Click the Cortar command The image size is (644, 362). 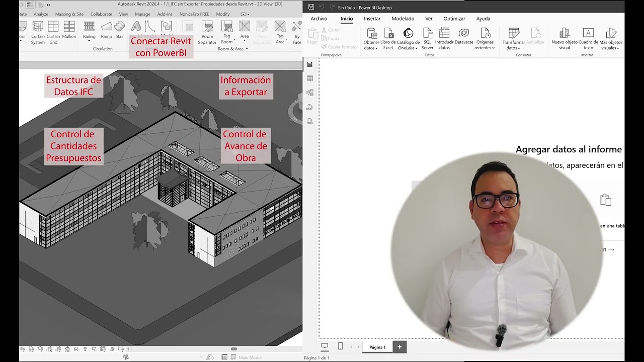[331, 30]
